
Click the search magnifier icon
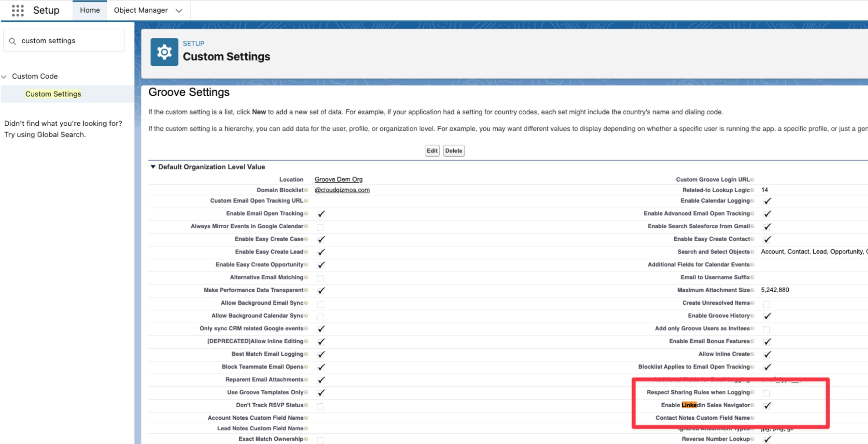point(13,41)
